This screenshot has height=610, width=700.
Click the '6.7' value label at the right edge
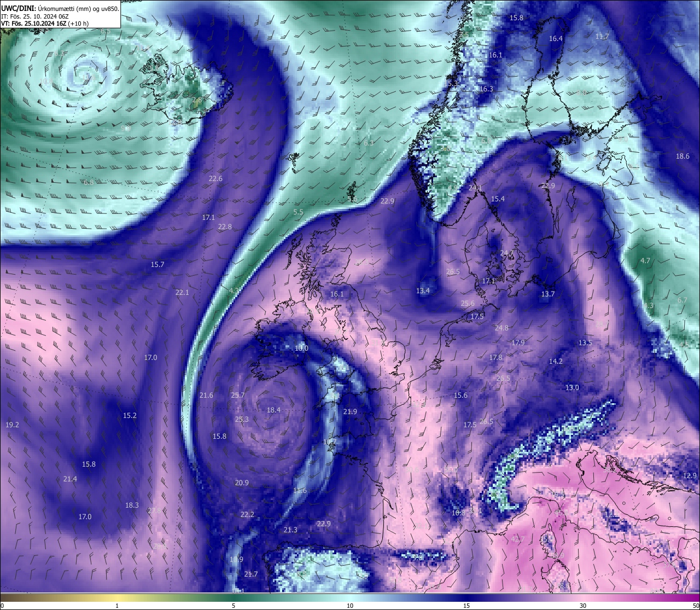tap(682, 300)
